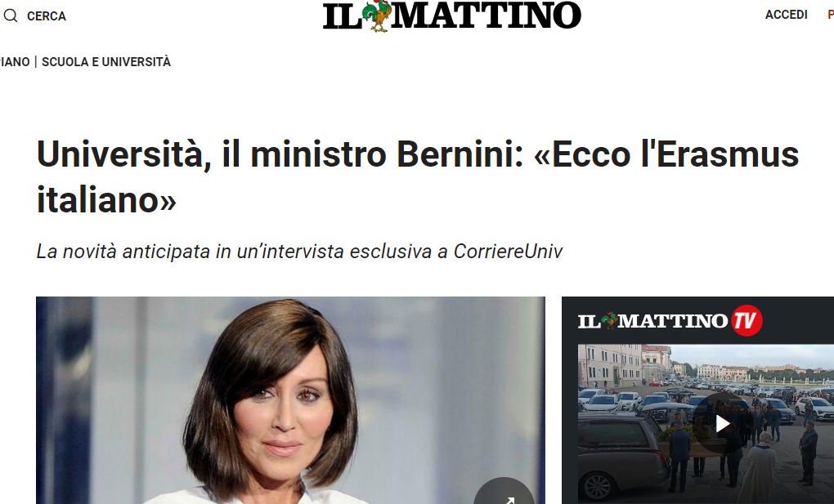Screen dimensions: 834x504
Task: Click the red TV badge
Action: (747, 320)
